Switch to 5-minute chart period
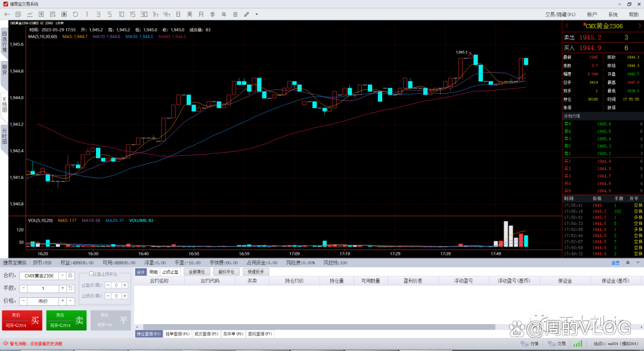 110,14
